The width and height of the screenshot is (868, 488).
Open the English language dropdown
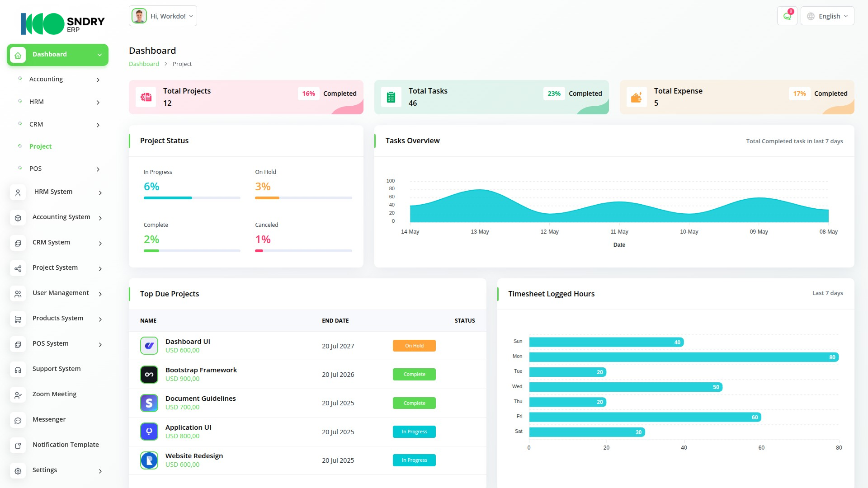(827, 15)
